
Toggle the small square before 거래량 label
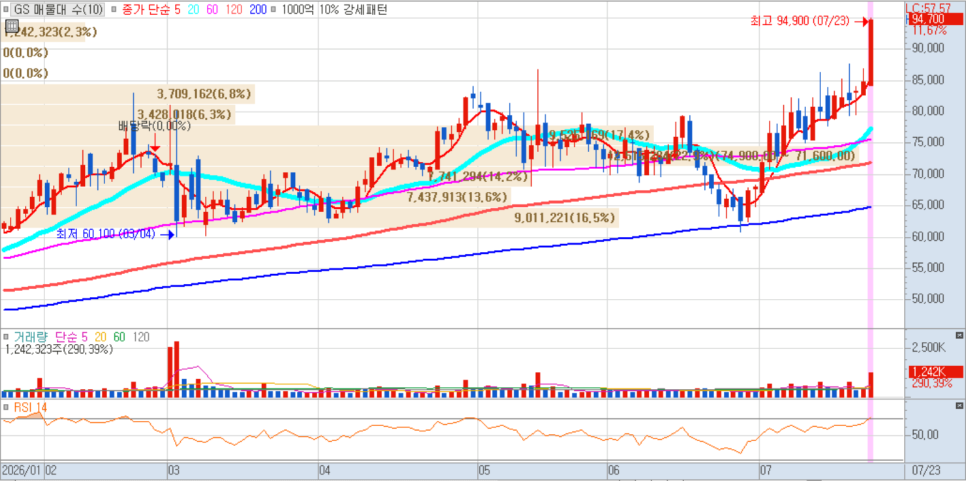(6, 338)
